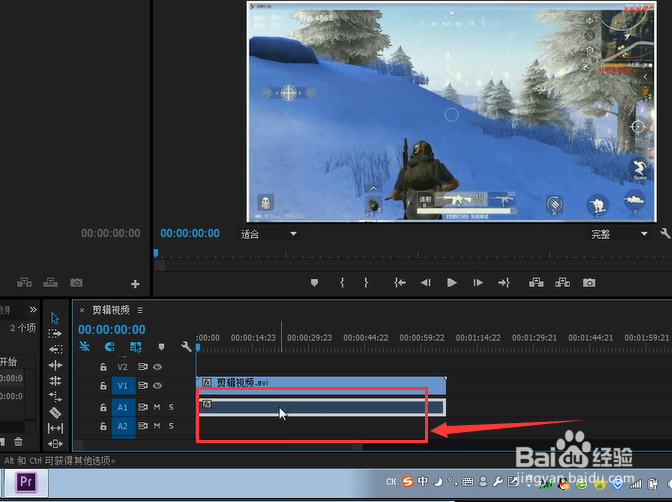The width and height of the screenshot is (672, 502).
Task: Solo audio track A1
Action: click(x=171, y=407)
